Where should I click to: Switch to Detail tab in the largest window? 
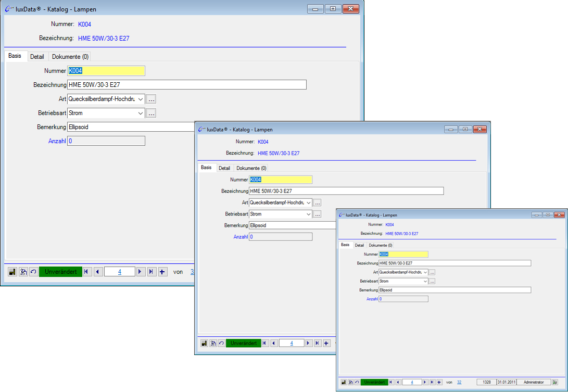tap(37, 56)
